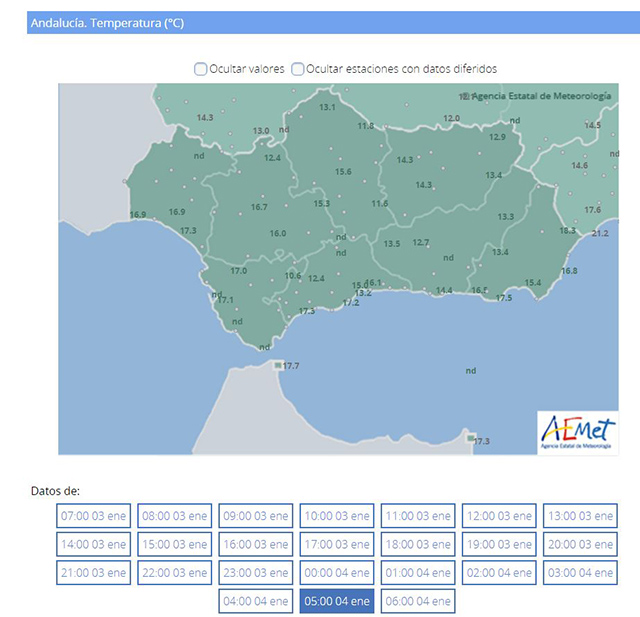Pick the 20:00 03 ene time button
Image resolution: width=640 pixels, height=617 pixels.
click(x=580, y=544)
